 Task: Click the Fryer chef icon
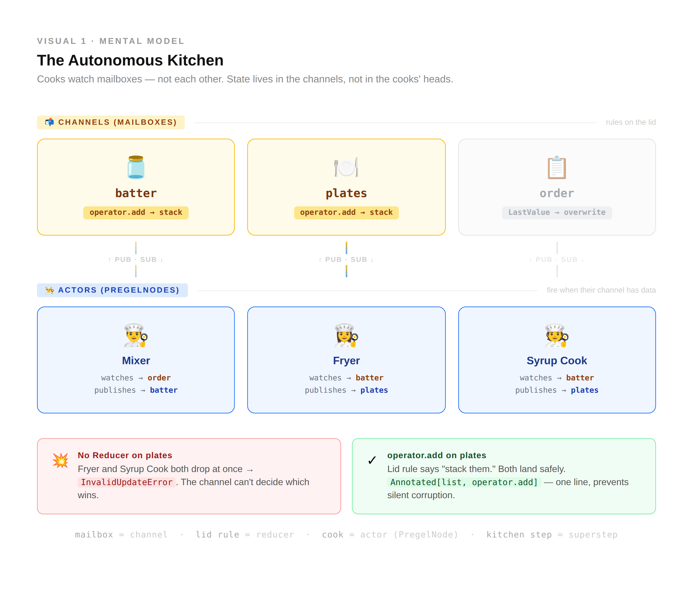click(x=346, y=335)
